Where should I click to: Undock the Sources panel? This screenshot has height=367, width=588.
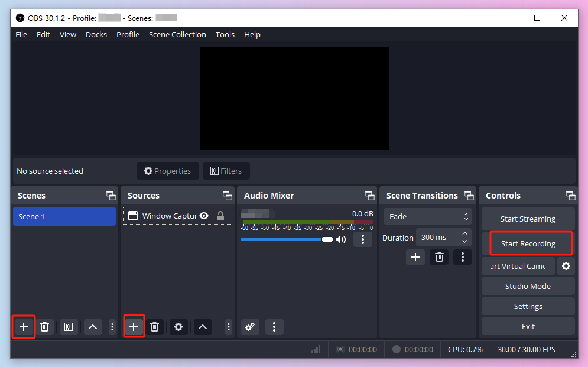pyautogui.click(x=228, y=195)
